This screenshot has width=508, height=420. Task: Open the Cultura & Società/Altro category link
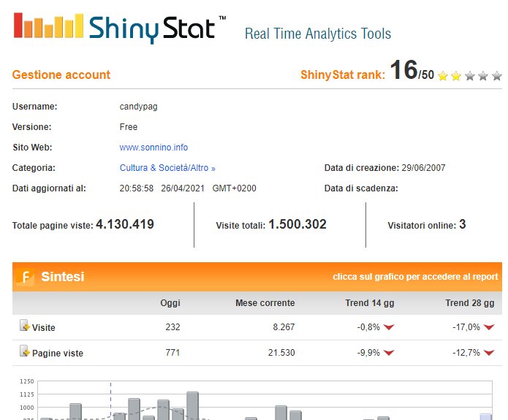pyautogui.click(x=167, y=168)
